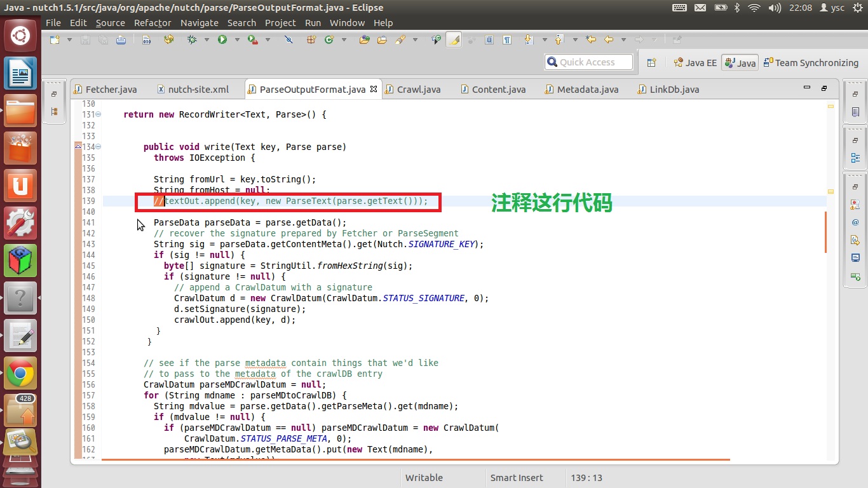Open the Problems view icon in right trim
The image size is (868, 488).
(x=855, y=205)
